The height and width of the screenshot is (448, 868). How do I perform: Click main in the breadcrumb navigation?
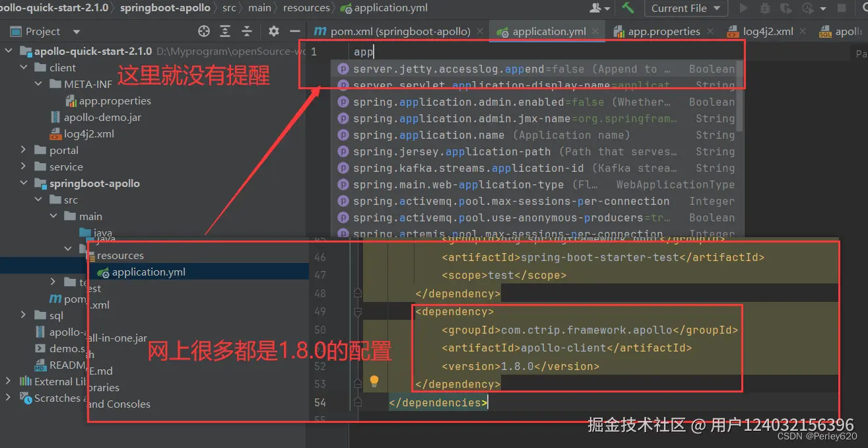(x=259, y=8)
